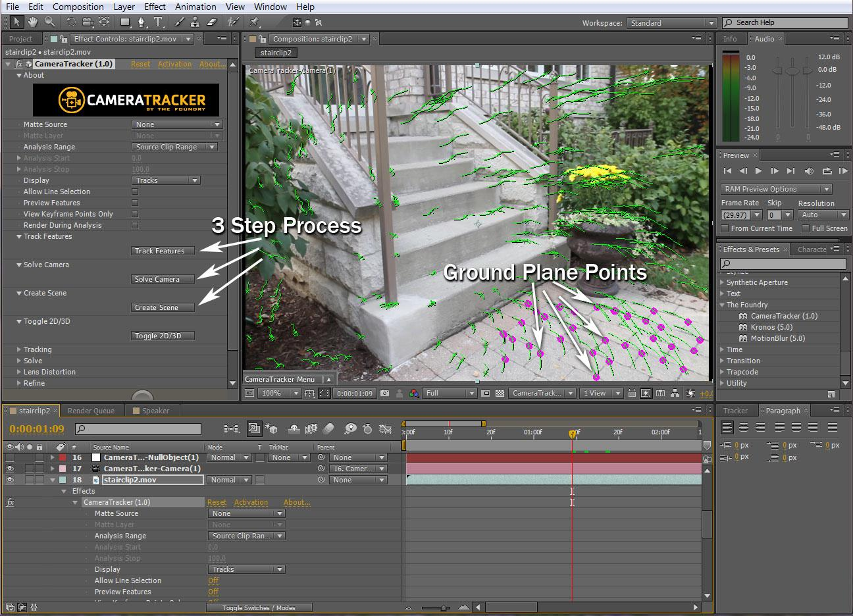Screen dimensions: 853x616
Task: Click Reset link in Effect Controls
Action: click(x=141, y=64)
